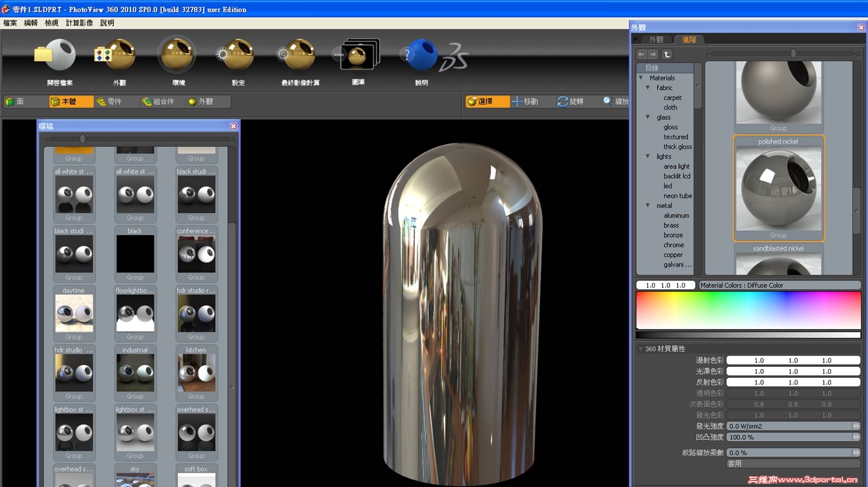Select chrome in the metal list
Viewport: 868px width, 487px height.
coord(673,245)
